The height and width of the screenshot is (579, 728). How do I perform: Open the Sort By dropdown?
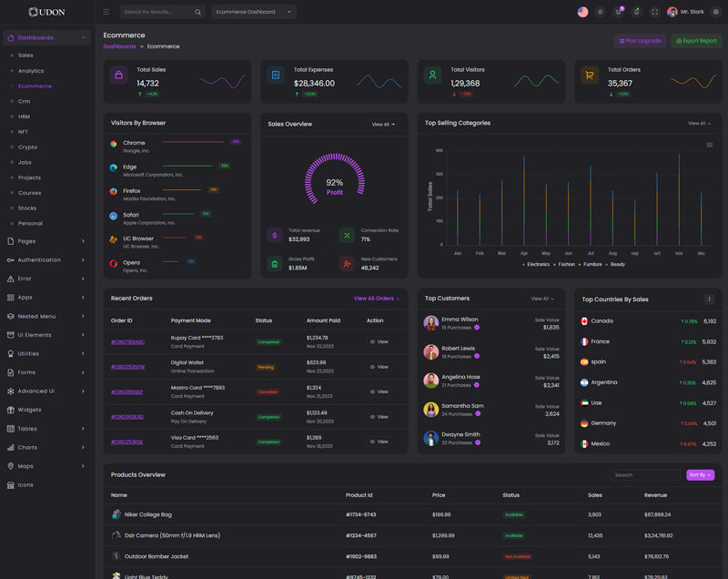point(700,475)
